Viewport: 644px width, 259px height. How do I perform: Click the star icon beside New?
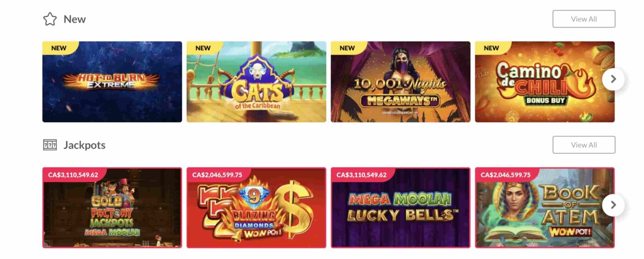pos(50,19)
